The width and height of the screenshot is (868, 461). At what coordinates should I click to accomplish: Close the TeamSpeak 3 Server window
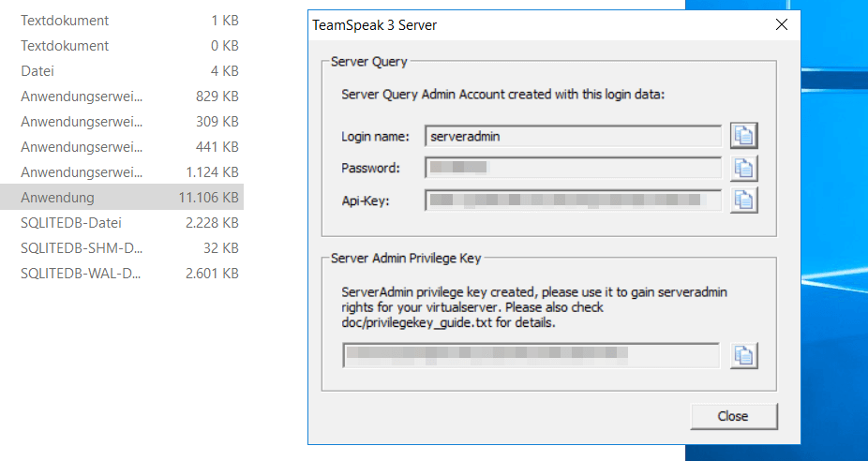pyautogui.click(x=781, y=25)
